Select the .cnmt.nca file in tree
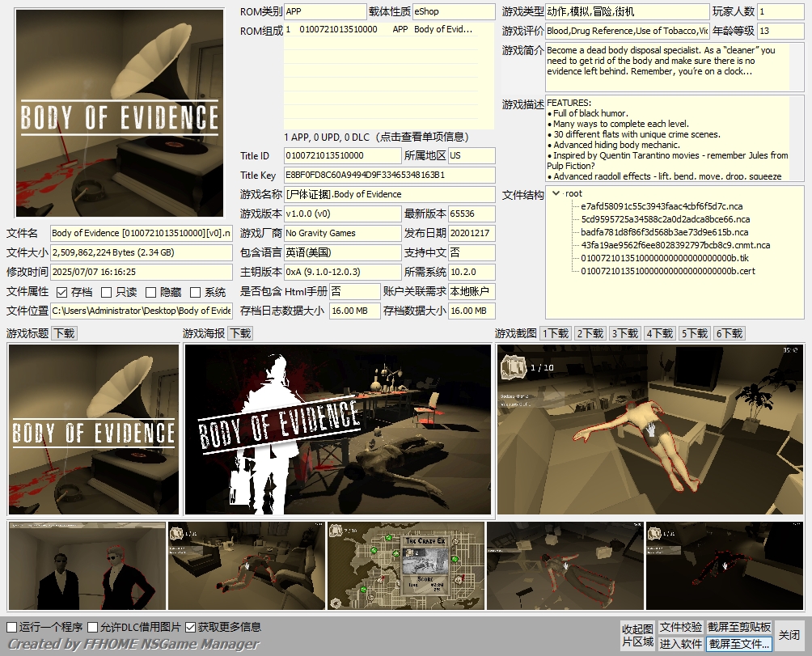The height and width of the screenshot is (656, 812). click(675, 245)
